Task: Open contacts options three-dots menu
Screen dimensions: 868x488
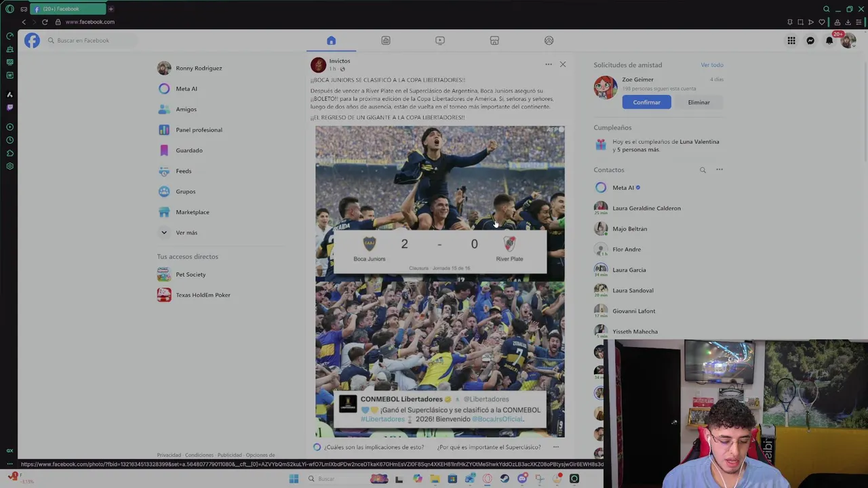Action: point(719,170)
